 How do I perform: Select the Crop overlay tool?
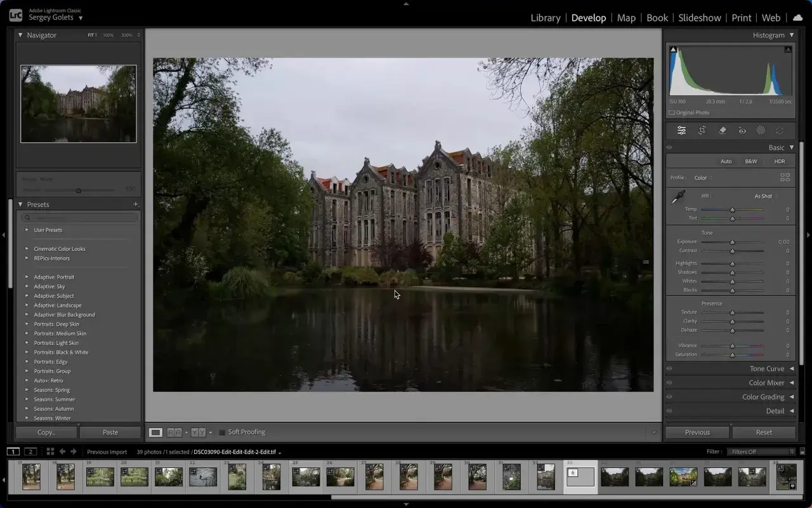click(702, 130)
